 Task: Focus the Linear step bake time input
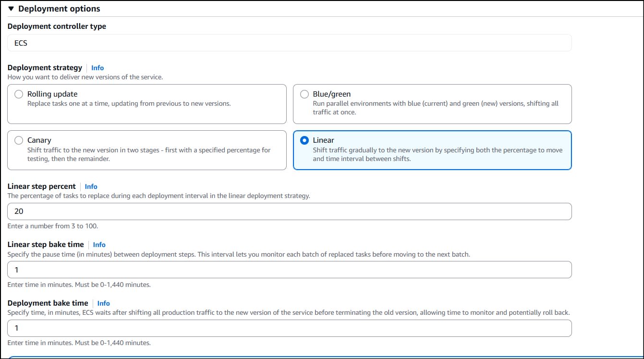click(x=289, y=270)
